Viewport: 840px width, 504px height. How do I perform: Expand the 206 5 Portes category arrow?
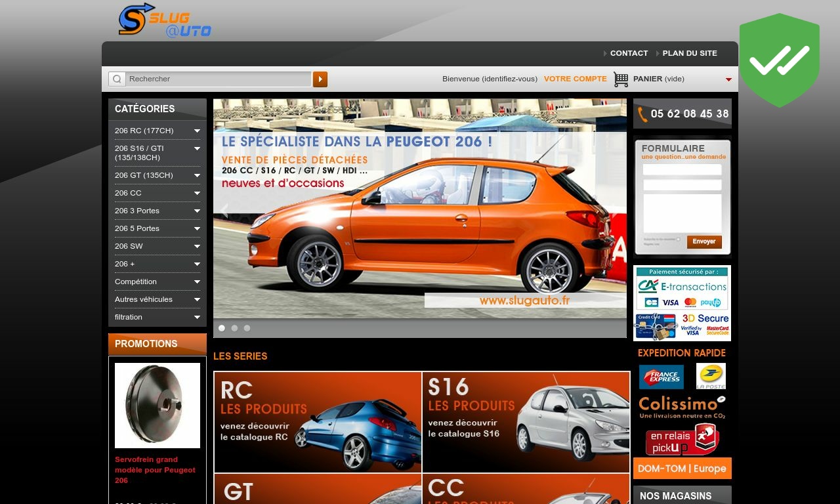pos(197,229)
